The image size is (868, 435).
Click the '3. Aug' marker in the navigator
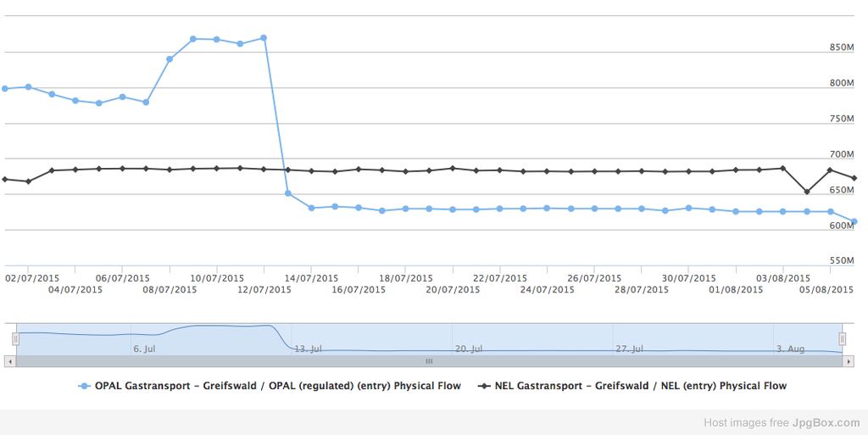pyautogui.click(x=790, y=349)
